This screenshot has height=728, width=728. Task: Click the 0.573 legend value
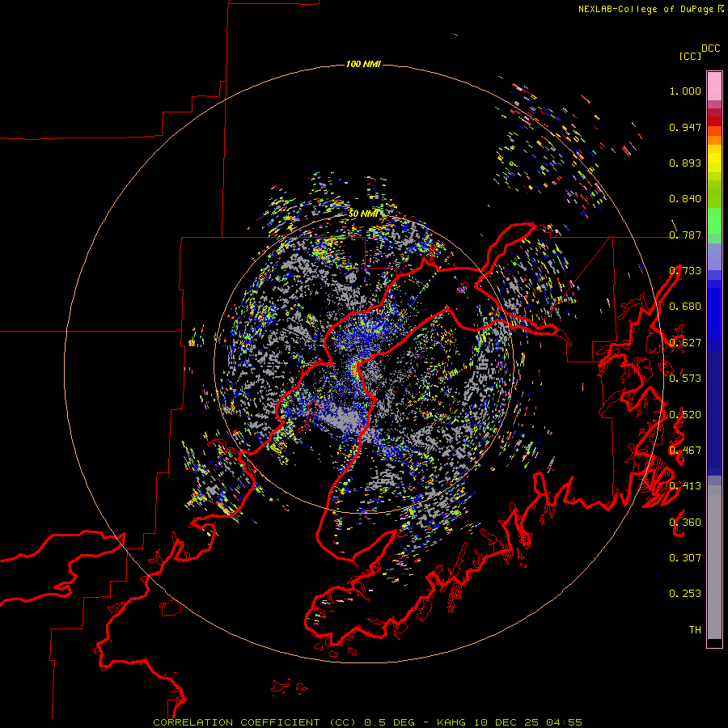tap(685, 379)
